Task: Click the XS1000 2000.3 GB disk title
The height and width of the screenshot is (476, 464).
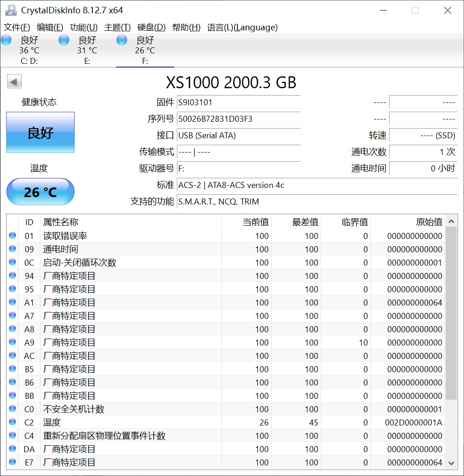Action: point(231,82)
